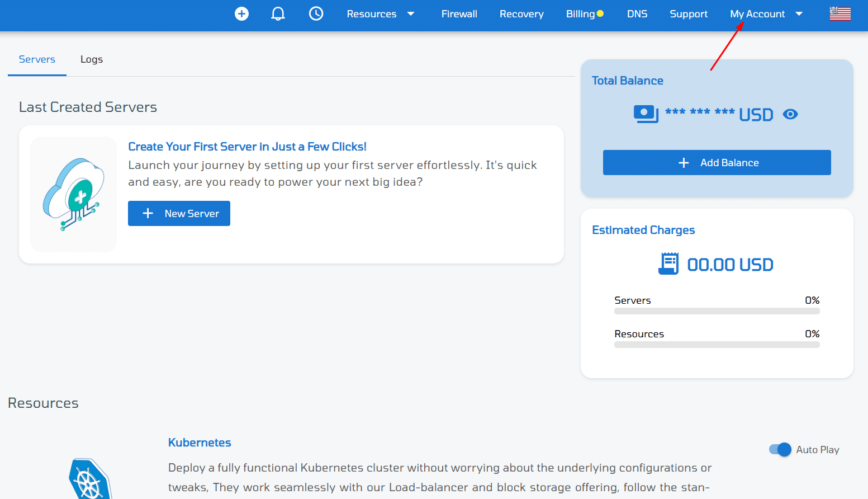Click the 'Total Balance' heading
The height and width of the screenshot is (499, 868).
(x=628, y=81)
